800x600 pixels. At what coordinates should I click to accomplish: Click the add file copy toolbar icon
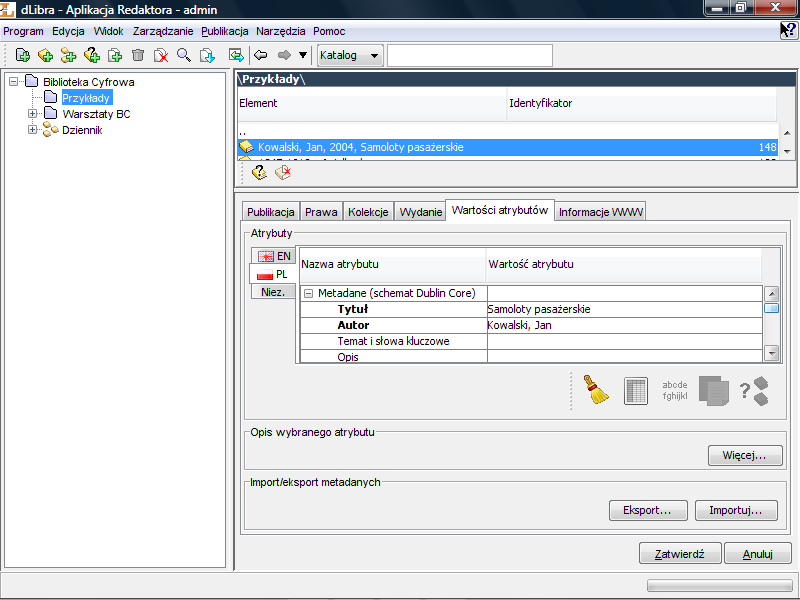(x=115, y=55)
